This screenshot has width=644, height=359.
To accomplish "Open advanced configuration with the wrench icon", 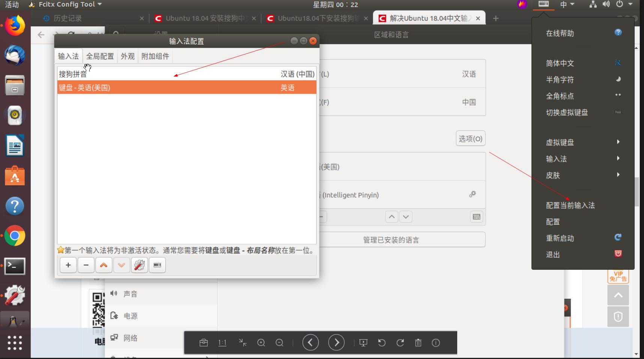I will click(x=139, y=265).
